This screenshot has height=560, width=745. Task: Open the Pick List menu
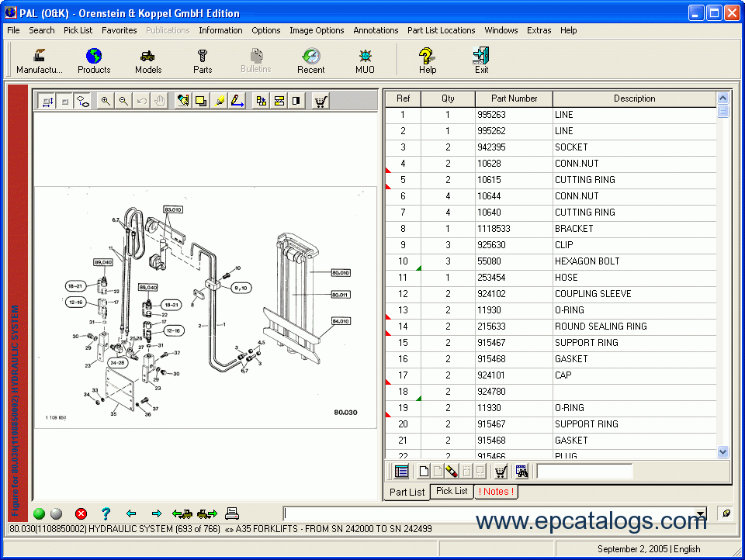pyautogui.click(x=78, y=30)
